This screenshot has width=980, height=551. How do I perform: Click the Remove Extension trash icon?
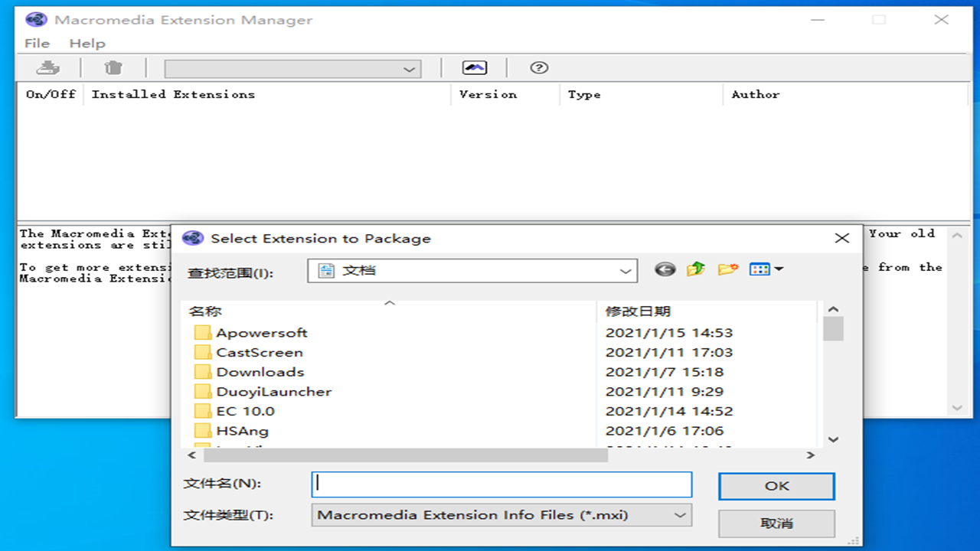tap(113, 68)
